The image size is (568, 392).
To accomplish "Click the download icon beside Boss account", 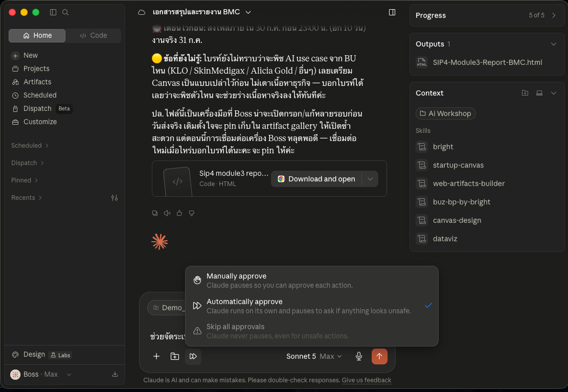I will pos(115,374).
